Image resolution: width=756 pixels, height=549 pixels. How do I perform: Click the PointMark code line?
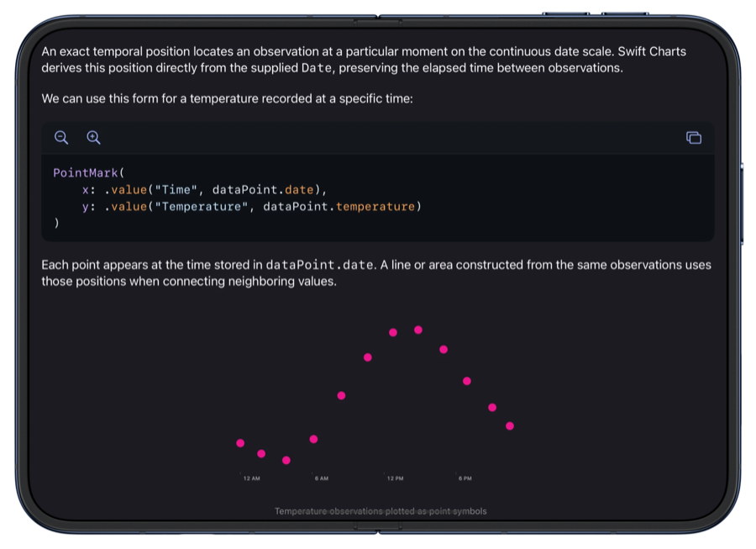(x=89, y=172)
